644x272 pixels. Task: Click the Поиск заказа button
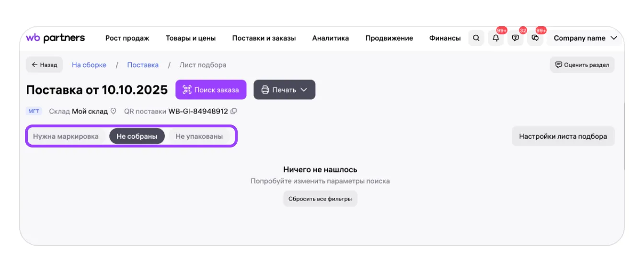click(x=211, y=90)
